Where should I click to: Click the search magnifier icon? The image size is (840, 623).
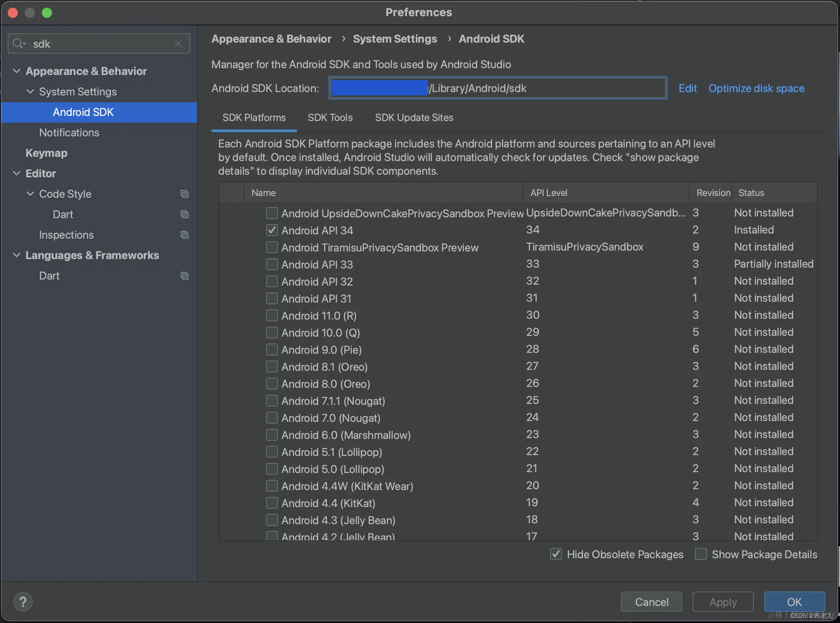coord(19,44)
